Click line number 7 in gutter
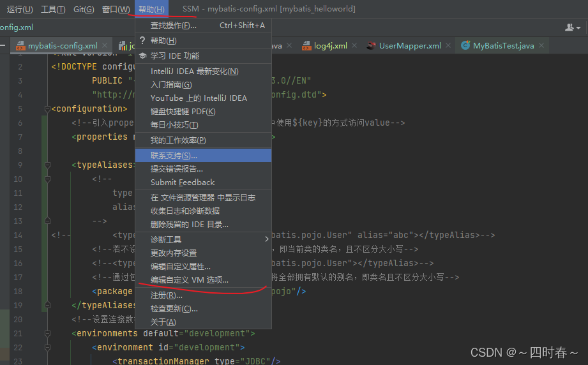Image resolution: width=588 pixels, height=365 pixels. click(x=20, y=137)
